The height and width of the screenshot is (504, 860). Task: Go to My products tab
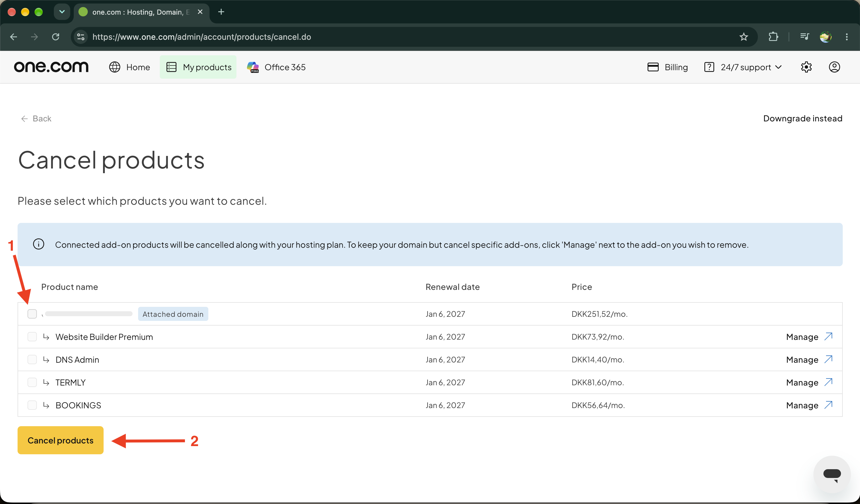point(198,67)
